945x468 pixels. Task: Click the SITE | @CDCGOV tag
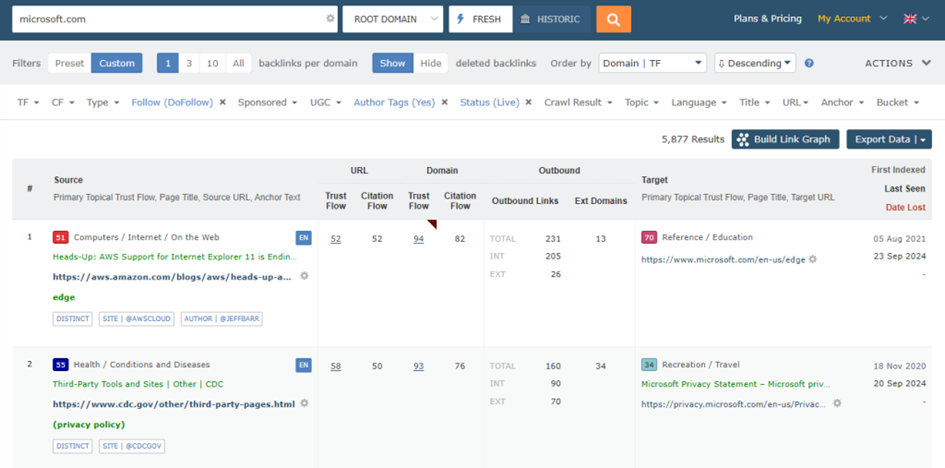click(x=132, y=446)
